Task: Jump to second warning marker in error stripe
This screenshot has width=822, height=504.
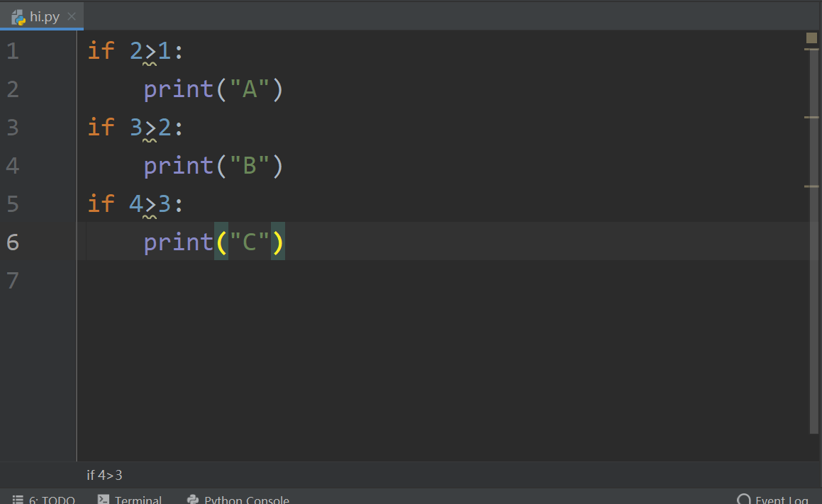Action: click(812, 117)
